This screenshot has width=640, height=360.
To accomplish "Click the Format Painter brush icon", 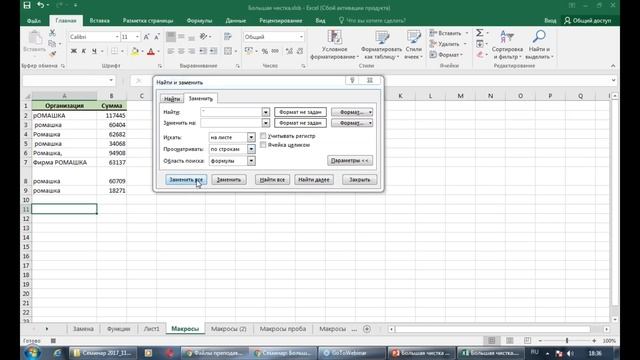I will tap(52, 54).
